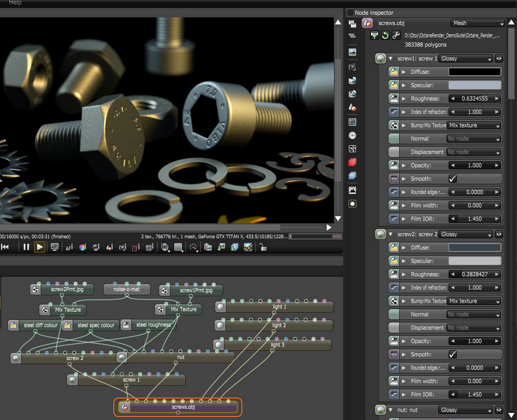The width and height of the screenshot is (517, 420).
Task: Collapse the screw2 material section
Action: (x=390, y=234)
